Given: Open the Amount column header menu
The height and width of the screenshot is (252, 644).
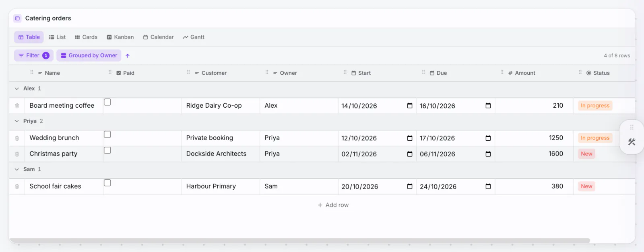Looking at the screenshot, I should click(x=522, y=73).
